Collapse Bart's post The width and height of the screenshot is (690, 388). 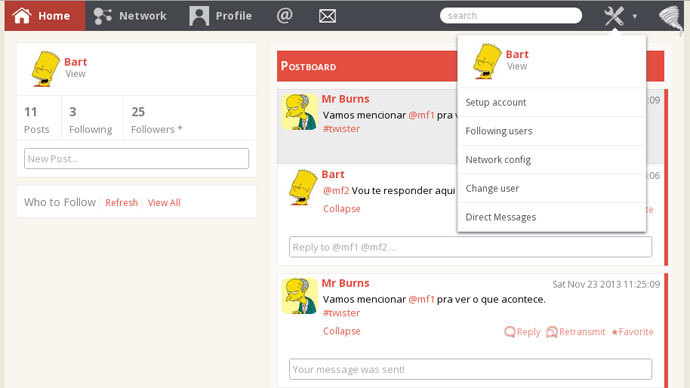(341, 209)
